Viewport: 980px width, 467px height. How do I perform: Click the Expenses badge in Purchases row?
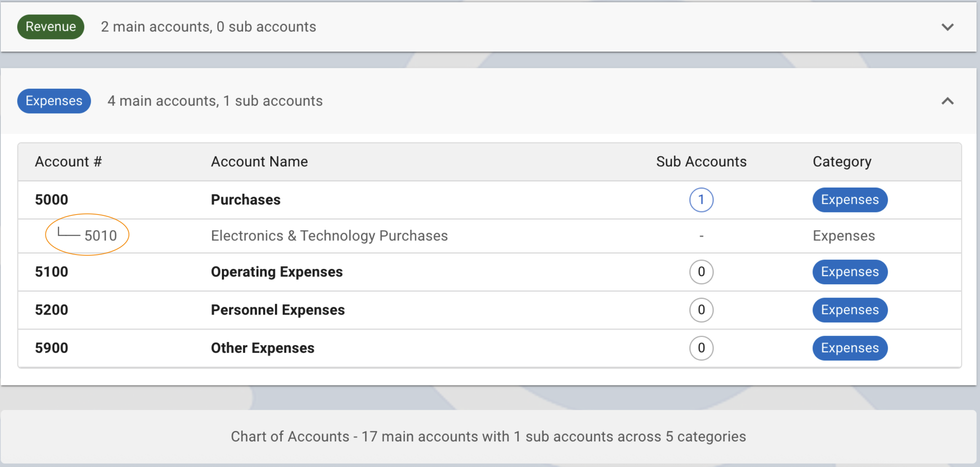pos(850,200)
